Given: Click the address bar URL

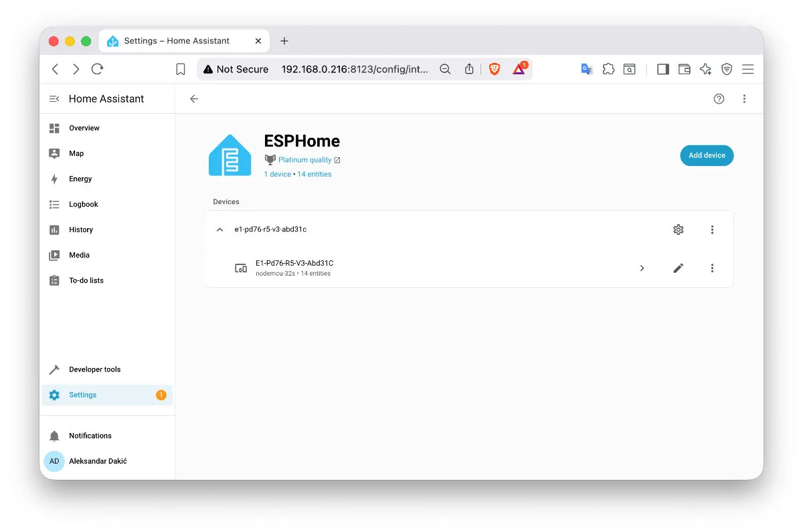Looking at the screenshot, I should point(355,69).
